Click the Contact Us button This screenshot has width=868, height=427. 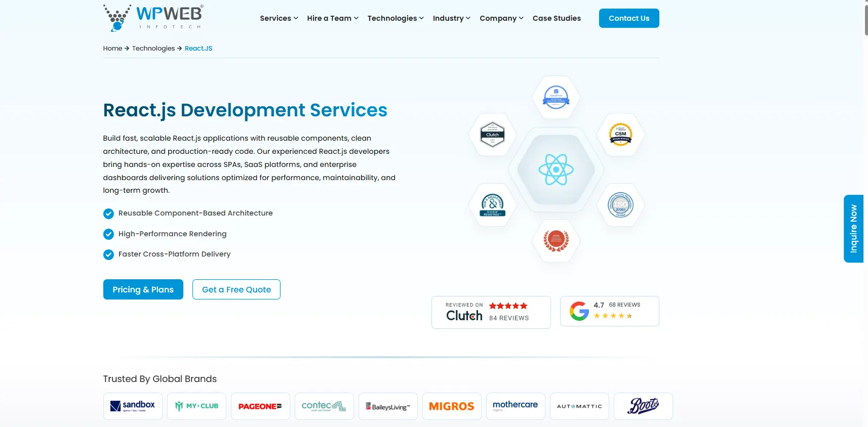pos(629,18)
